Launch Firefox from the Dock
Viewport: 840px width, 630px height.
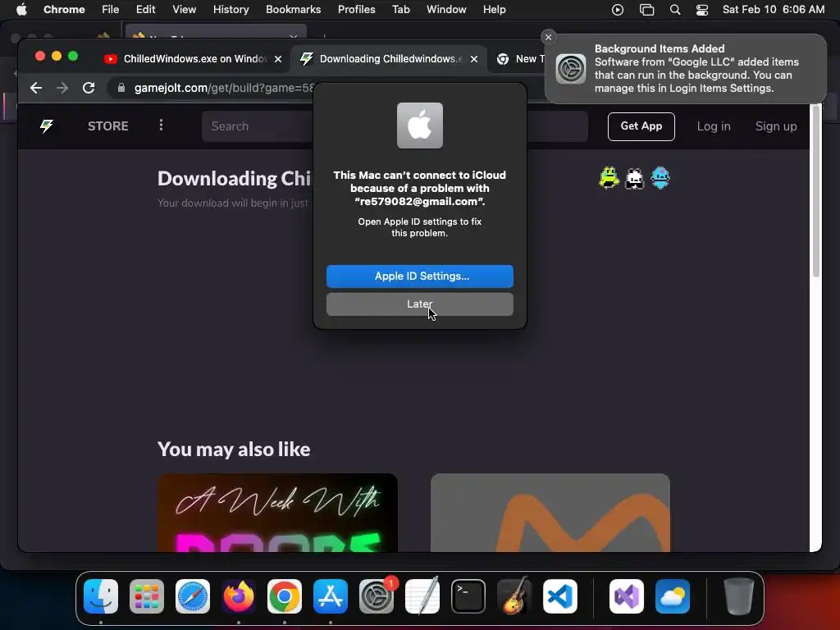239,596
